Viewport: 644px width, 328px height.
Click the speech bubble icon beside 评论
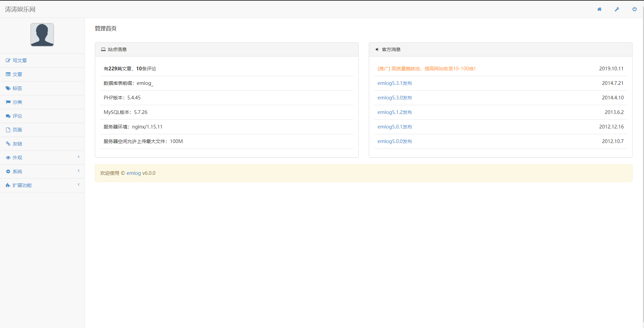pyautogui.click(x=8, y=116)
